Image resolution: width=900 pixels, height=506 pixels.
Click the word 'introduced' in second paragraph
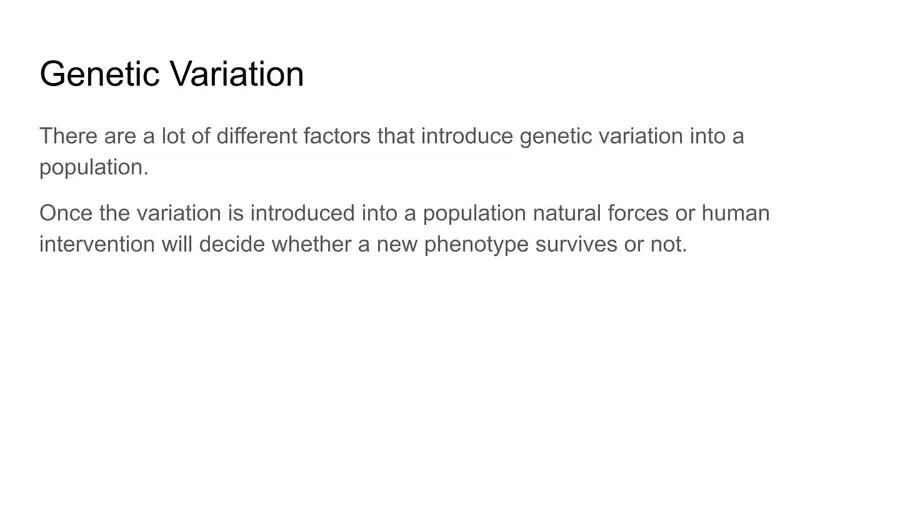click(x=302, y=213)
